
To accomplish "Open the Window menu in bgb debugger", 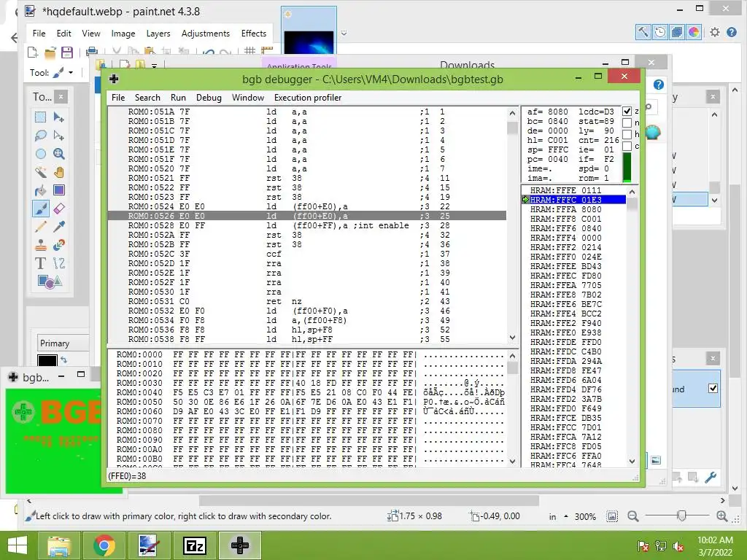I will coord(248,98).
